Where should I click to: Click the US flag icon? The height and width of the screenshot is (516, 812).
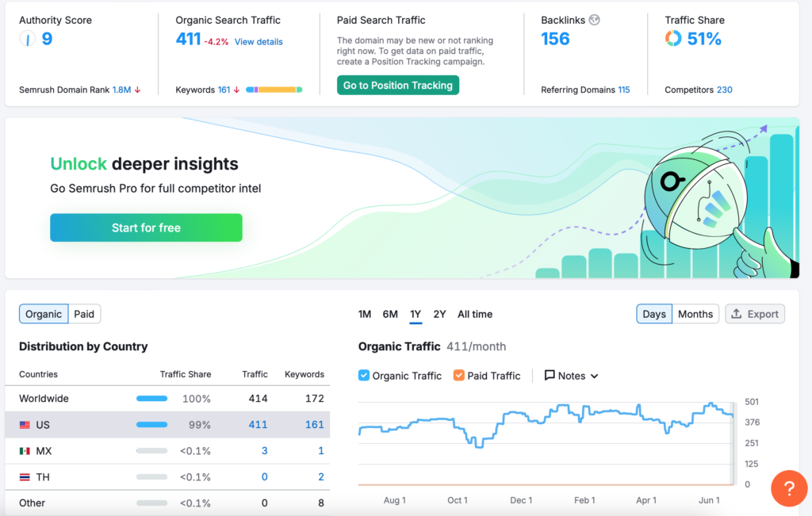(x=25, y=425)
